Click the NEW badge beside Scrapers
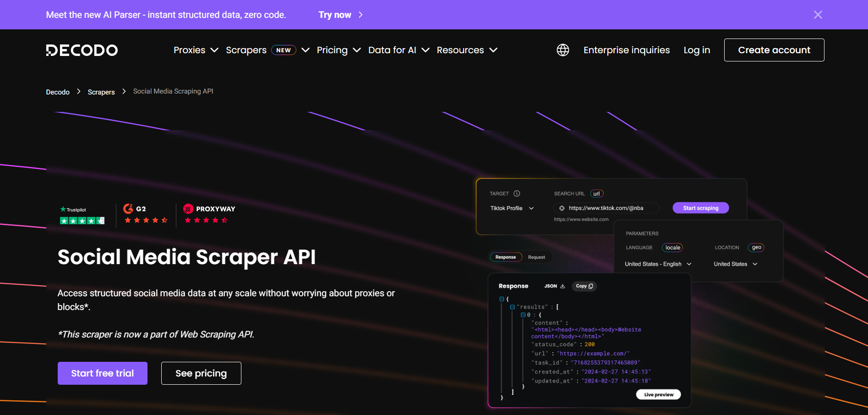This screenshot has width=868, height=415. 284,50
